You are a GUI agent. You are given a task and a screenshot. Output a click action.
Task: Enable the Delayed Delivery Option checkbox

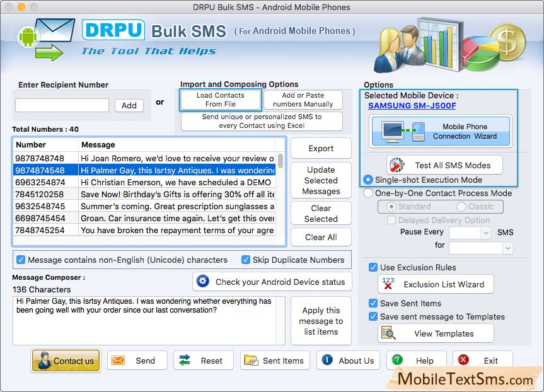[x=391, y=220]
